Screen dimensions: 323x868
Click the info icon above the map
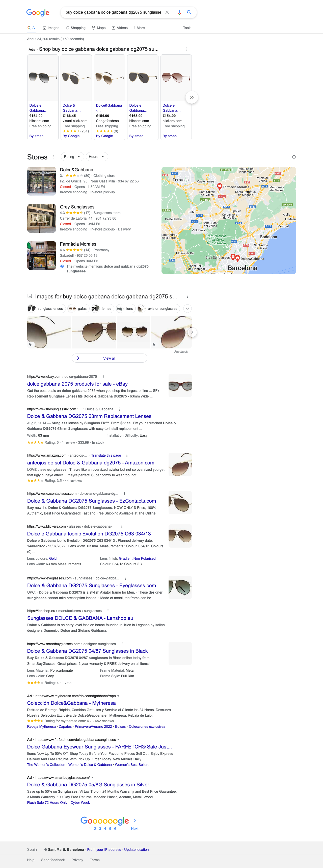294,157
